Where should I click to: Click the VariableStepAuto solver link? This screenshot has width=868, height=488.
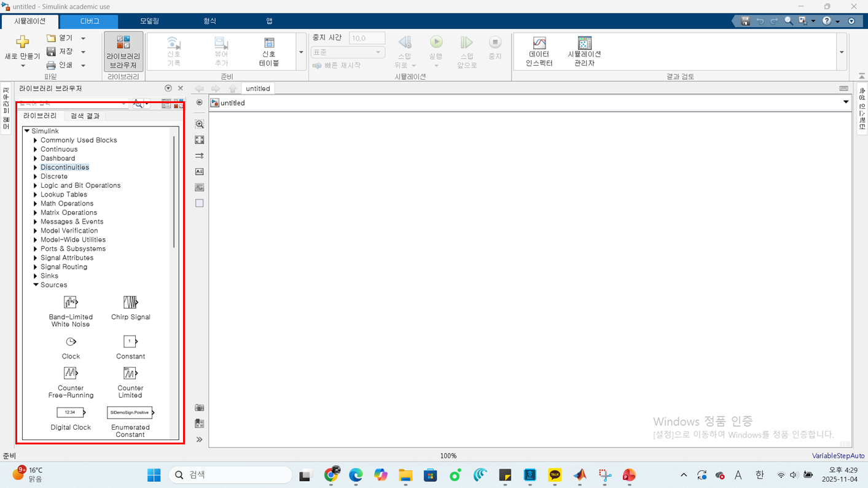(x=838, y=455)
